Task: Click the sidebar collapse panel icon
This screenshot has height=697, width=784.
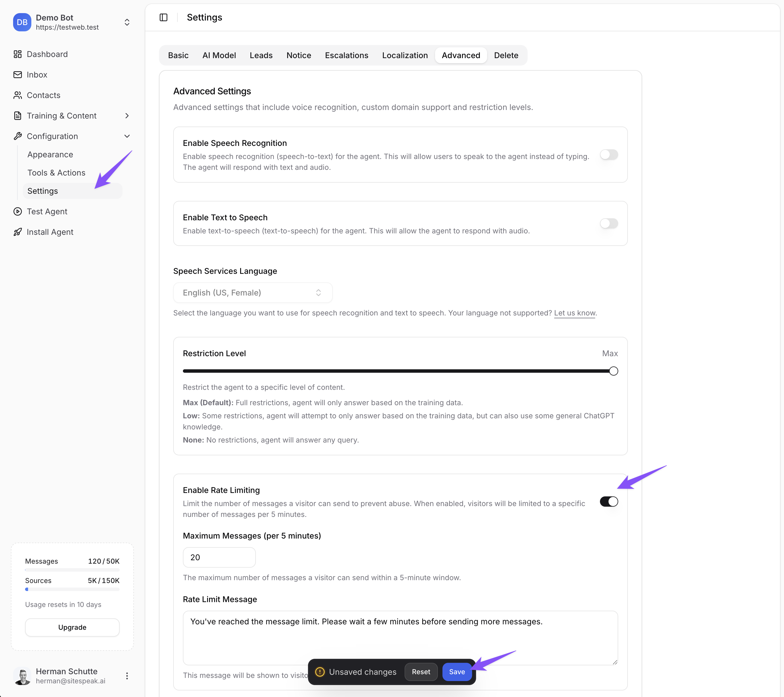Action: click(x=164, y=17)
